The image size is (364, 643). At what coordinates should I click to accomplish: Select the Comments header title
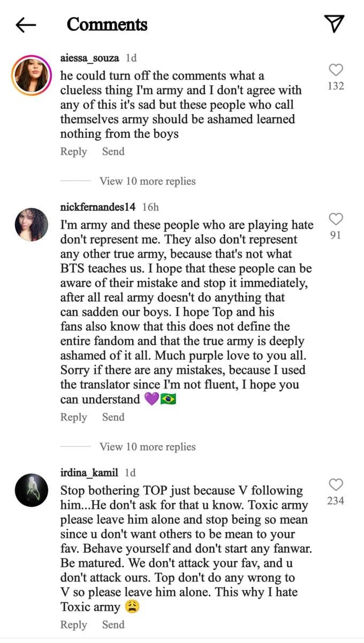click(105, 24)
